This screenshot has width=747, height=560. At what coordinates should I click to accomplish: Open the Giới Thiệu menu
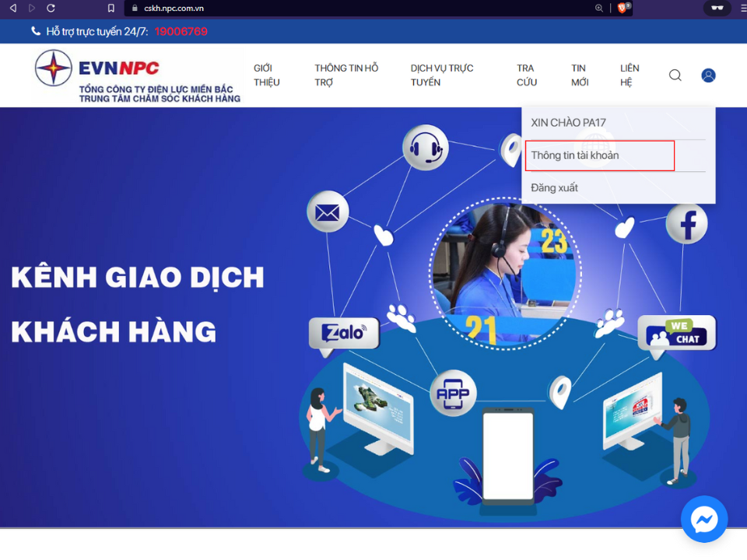[266, 75]
